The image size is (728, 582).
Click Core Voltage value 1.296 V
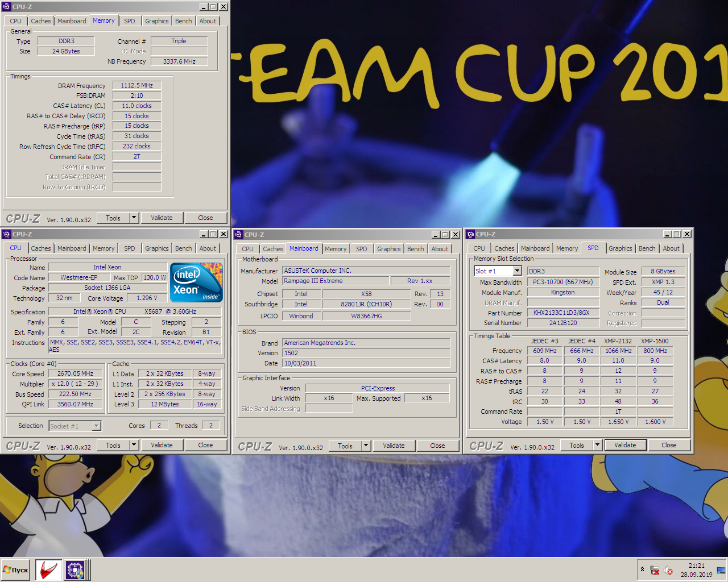pos(147,298)
